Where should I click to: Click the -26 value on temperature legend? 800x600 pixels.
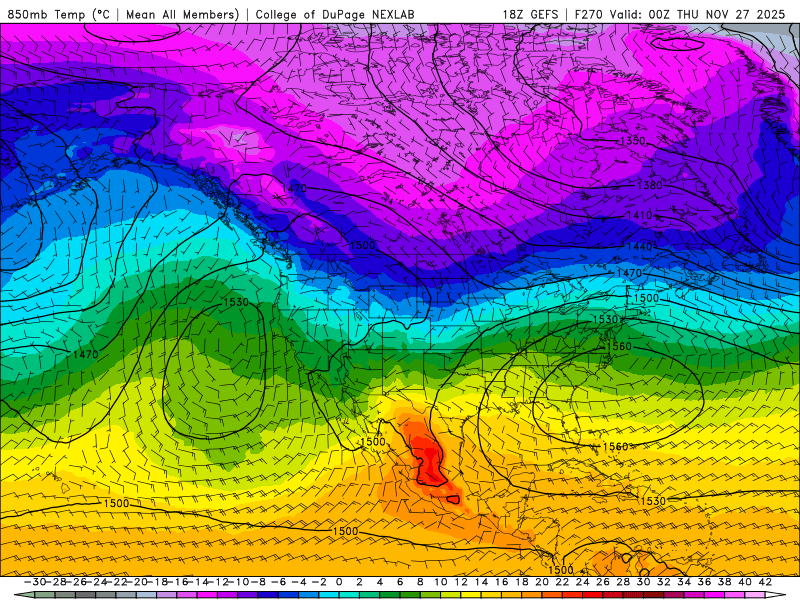coord(77,582)
